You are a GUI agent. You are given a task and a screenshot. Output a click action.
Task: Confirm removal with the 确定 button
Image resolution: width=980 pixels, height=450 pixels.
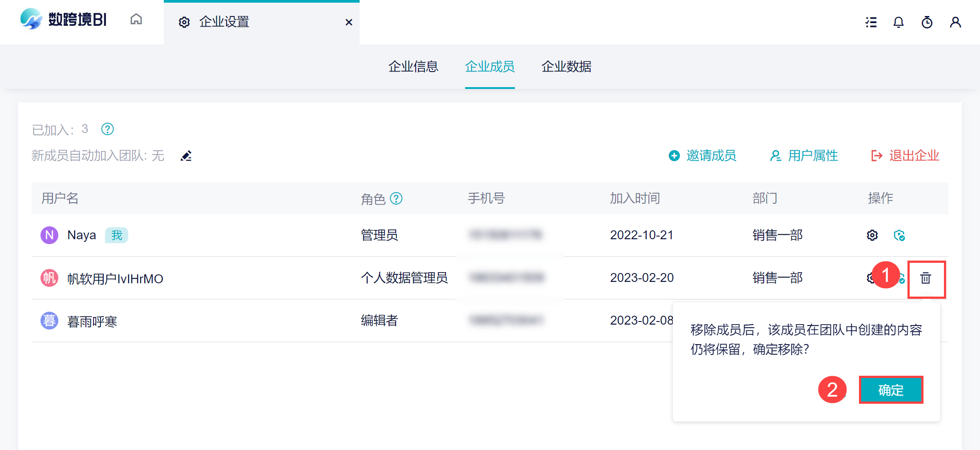(x=891, y=390)
